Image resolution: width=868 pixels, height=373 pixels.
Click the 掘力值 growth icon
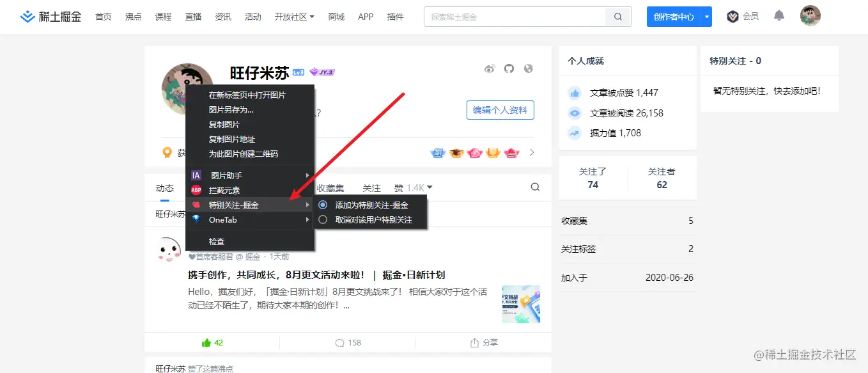click(x=575, y=133)
